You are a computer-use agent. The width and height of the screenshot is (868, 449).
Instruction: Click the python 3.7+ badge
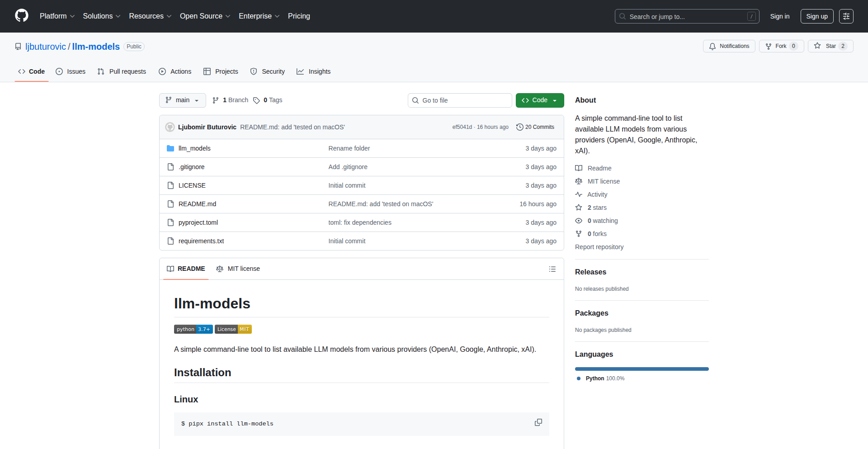pos(193,329)
